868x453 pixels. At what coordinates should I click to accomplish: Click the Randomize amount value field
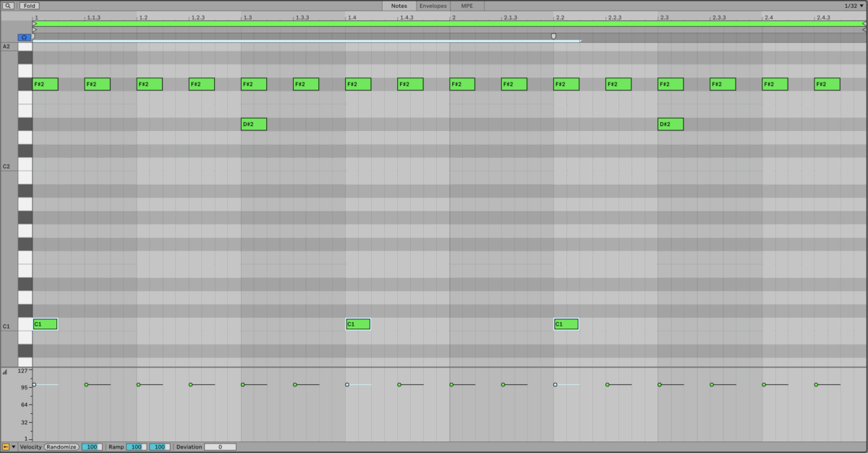(x=92, y=447)
